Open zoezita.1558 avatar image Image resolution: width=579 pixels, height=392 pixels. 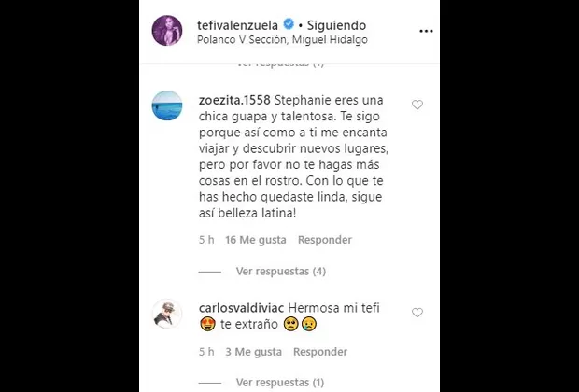[x=167, y=105]
